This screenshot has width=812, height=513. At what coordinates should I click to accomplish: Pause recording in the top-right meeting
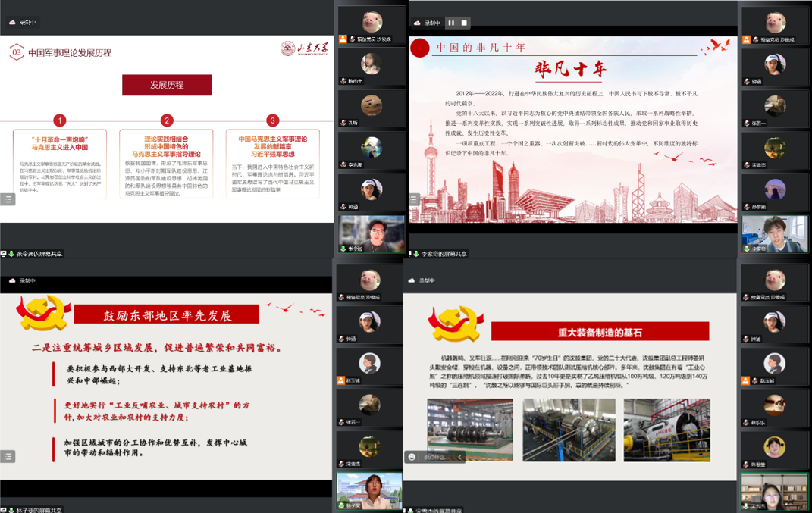pos(451,23)
